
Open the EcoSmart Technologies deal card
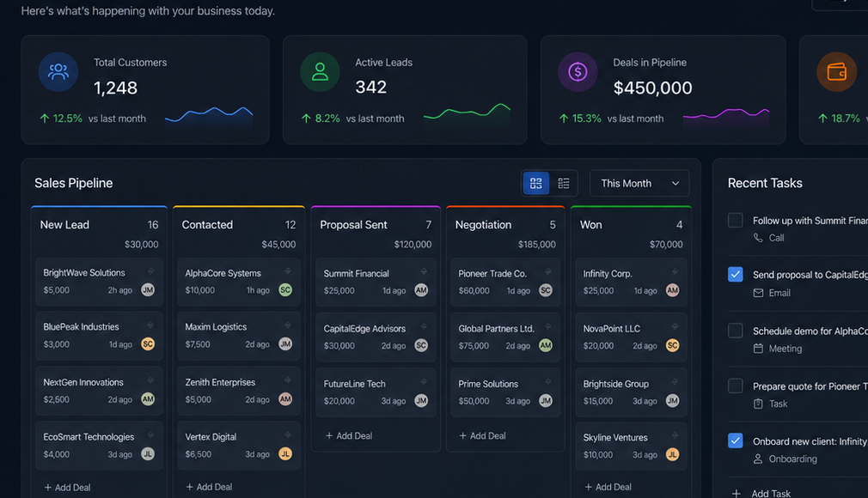click(x=99, y=446)
